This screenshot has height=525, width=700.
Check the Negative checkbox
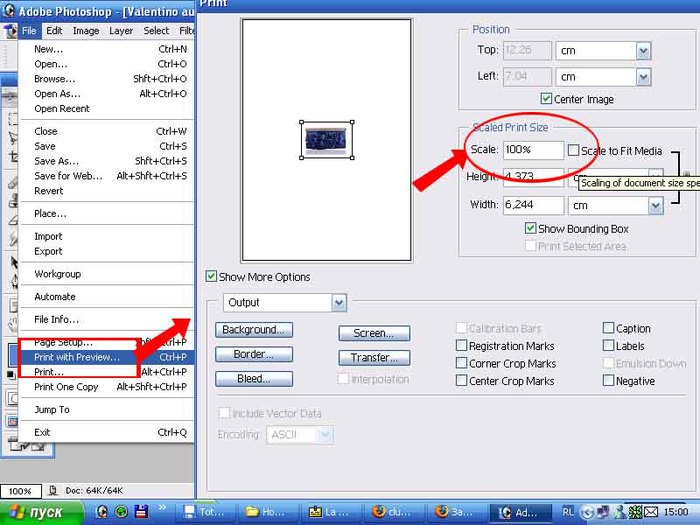point(608,380)
